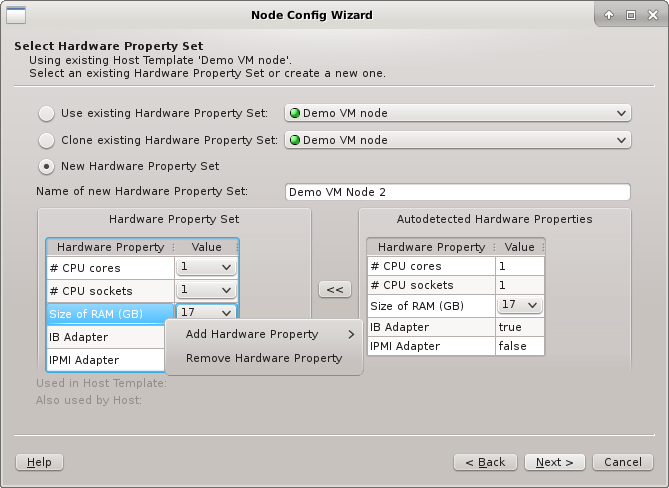Open the # CPU sockets value dropdown
Screen dimensions: 669x488
206,290
